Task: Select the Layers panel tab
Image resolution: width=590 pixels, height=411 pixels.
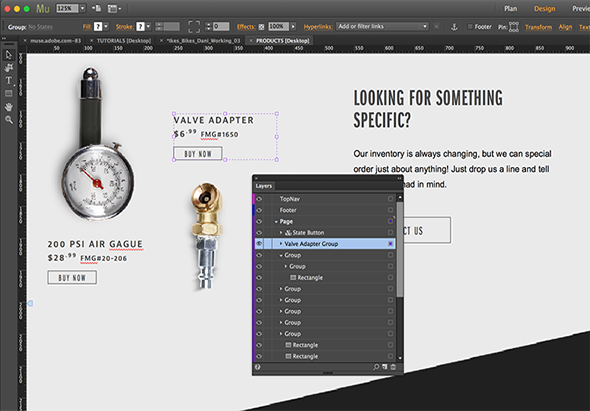Action: coord(264,186)
